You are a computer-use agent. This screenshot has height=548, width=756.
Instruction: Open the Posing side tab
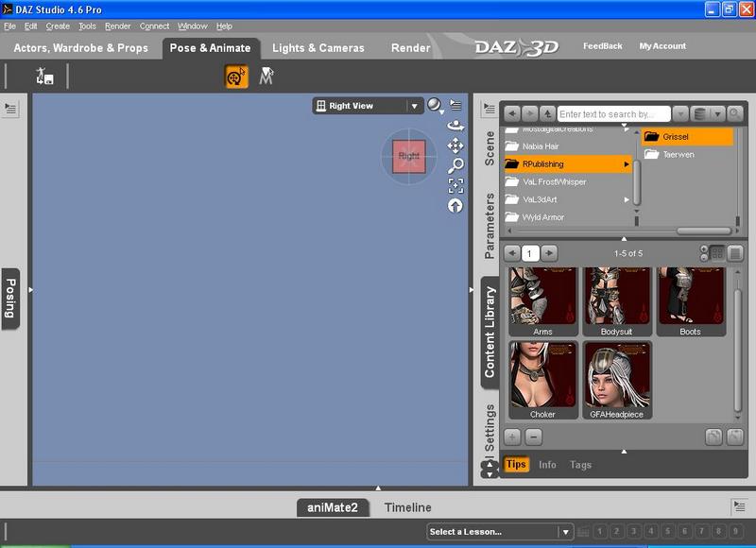pyautogui.click(x=10, y=299)
